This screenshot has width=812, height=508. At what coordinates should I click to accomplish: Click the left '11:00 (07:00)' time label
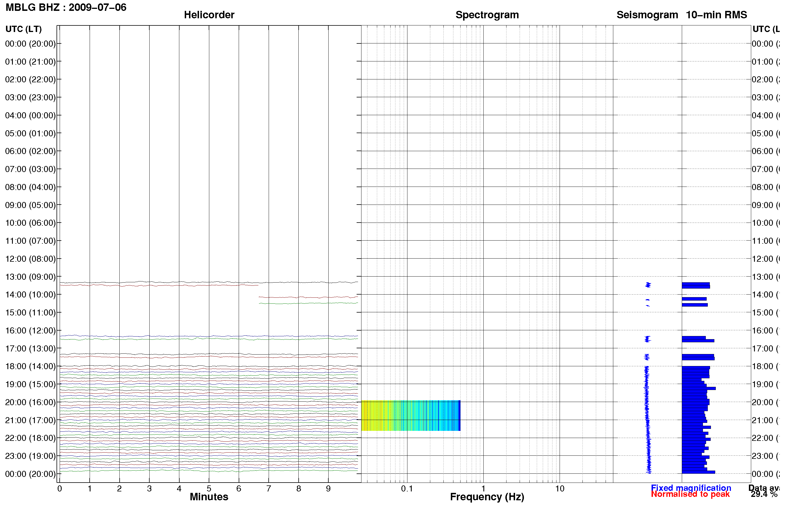tap(30, 241)
